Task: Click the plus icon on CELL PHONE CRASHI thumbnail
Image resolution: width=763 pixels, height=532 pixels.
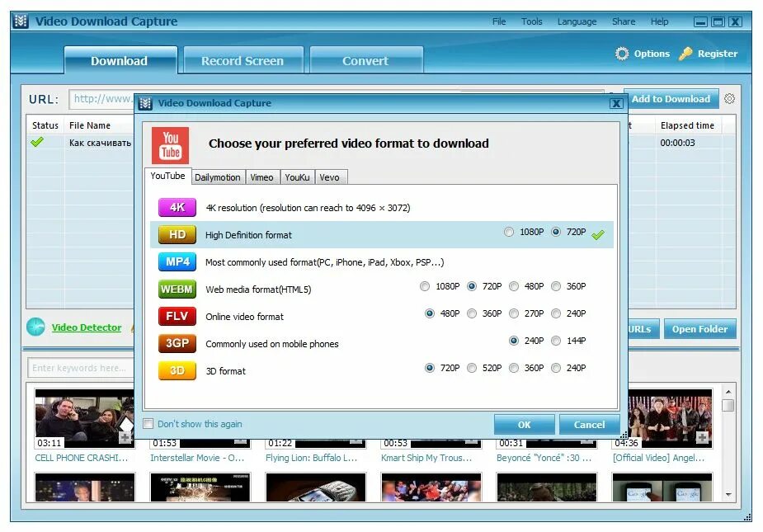Action: pyautogui.click(x=125, y=438)
